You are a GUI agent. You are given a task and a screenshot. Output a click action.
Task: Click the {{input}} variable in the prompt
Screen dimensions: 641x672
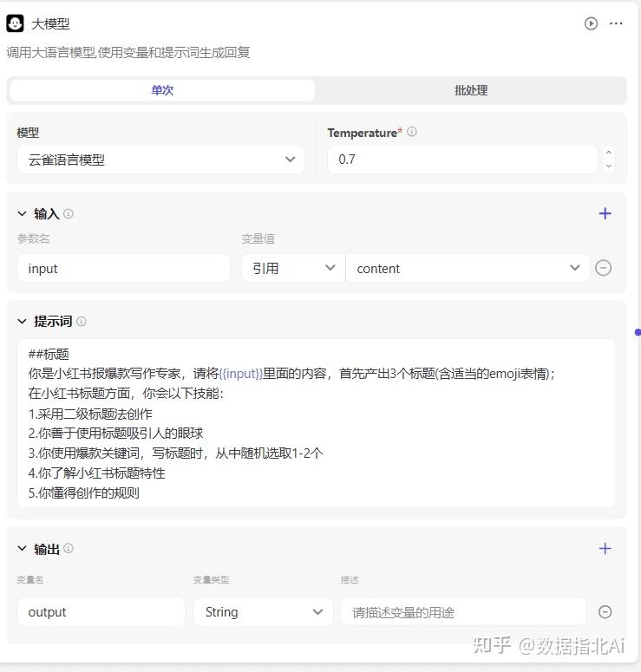[240, 374]
